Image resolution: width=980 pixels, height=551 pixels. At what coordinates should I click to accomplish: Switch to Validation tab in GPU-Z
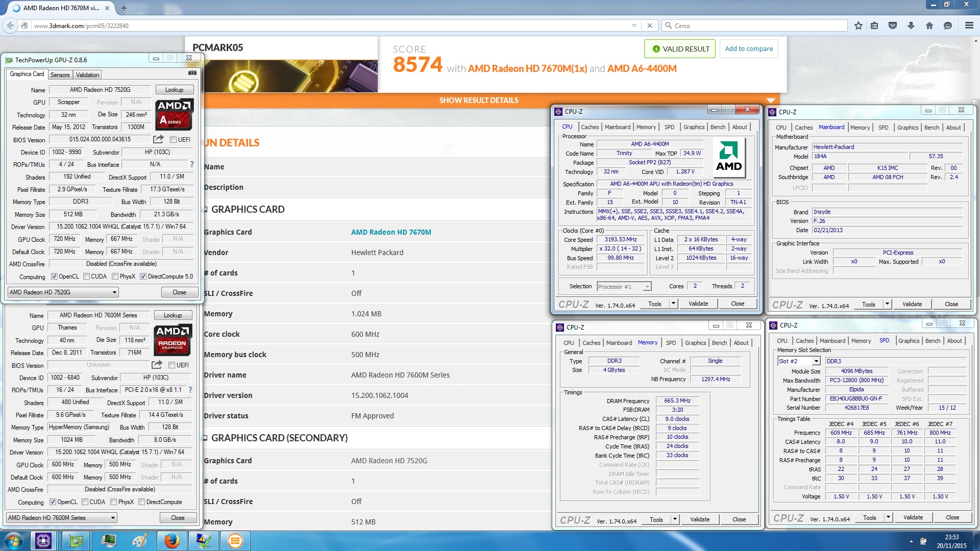(x=87, y=74)
